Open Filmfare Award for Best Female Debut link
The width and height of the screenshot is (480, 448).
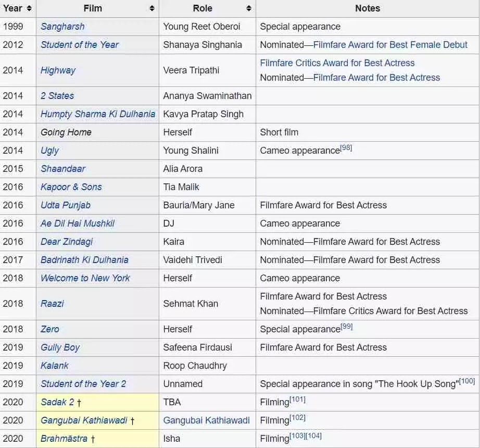click(390, 45)
